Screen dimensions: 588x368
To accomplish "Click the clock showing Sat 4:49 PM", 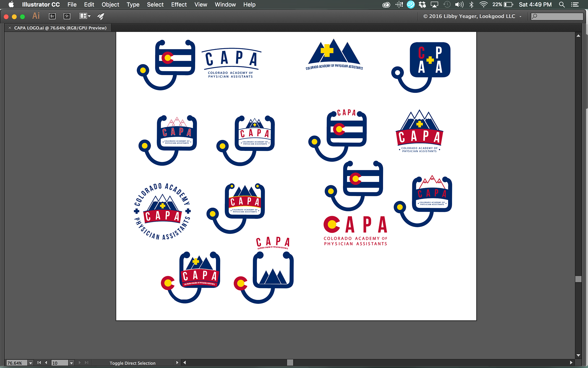I will [535, 5].
